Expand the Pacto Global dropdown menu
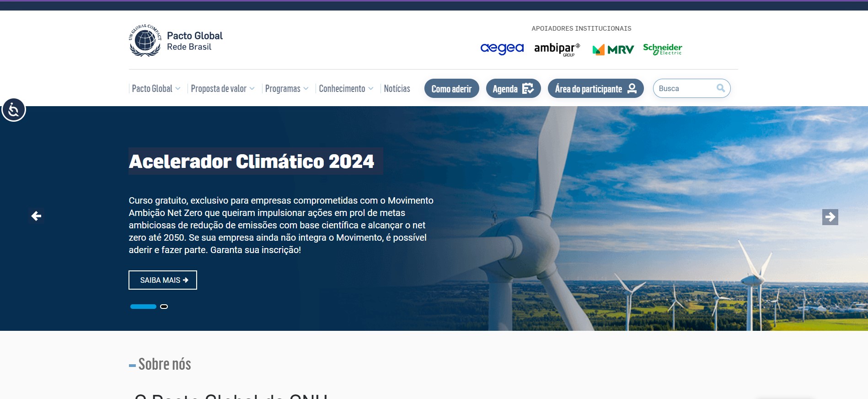Screen dimensions: 868x399 tap(155, 89)
